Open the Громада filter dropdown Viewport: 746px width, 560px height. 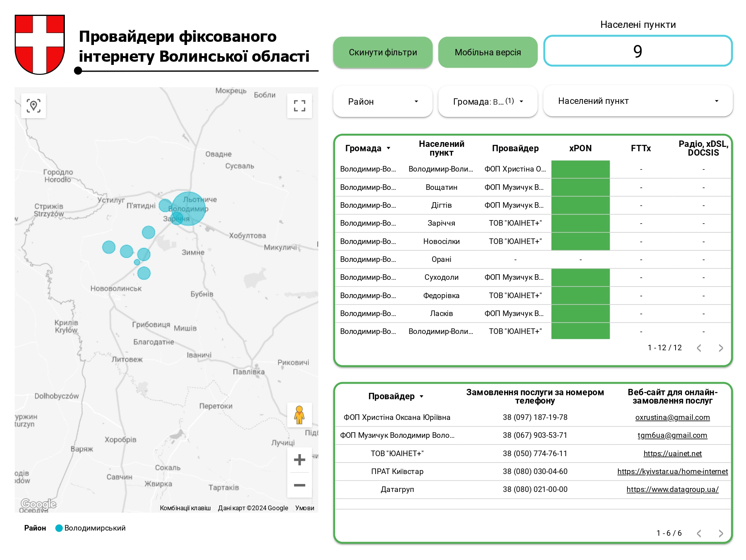tap(488, 101)
